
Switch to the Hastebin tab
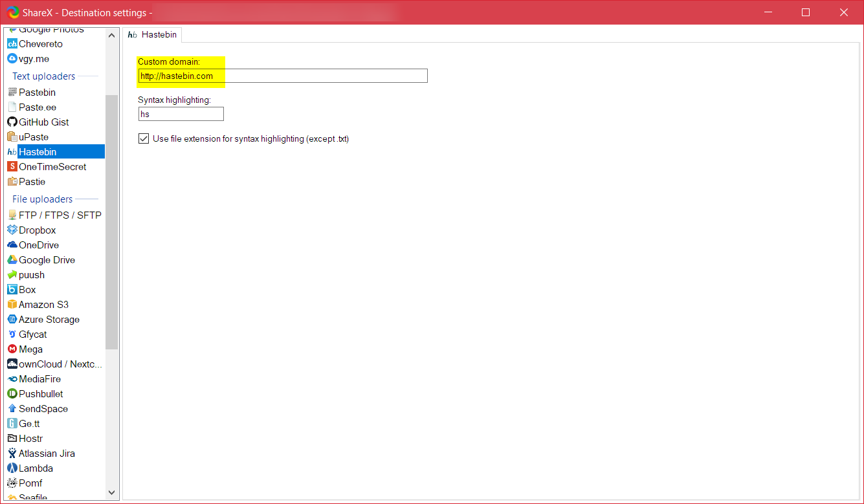tap(153, 35)
